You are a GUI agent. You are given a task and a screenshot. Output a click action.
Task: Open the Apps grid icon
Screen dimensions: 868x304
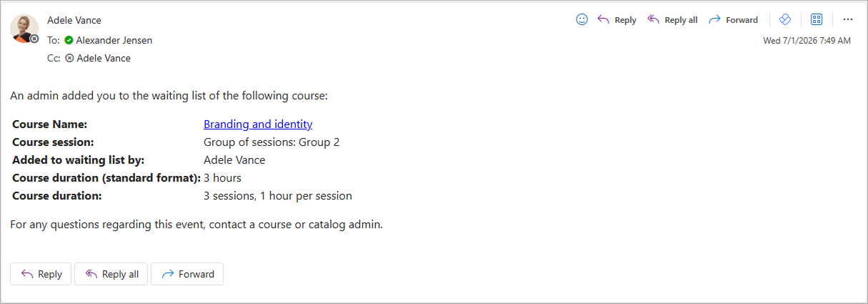click(817, 20)
